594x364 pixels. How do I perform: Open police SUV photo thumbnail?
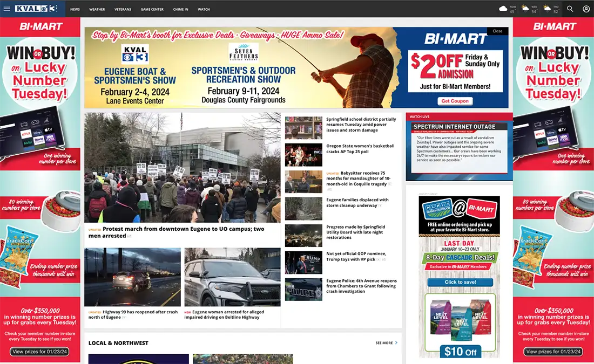click(x=232, y=277)
